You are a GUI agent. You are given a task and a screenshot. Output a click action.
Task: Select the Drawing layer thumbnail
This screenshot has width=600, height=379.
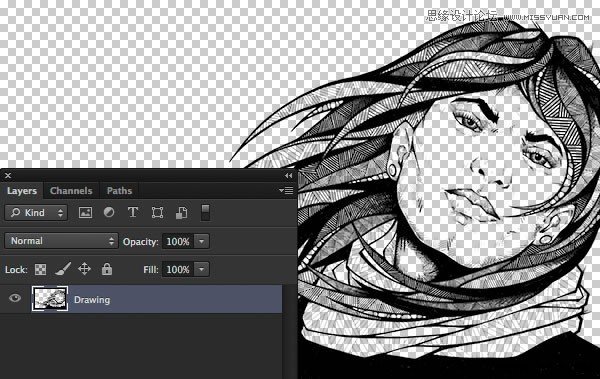(x=50, y=299)
